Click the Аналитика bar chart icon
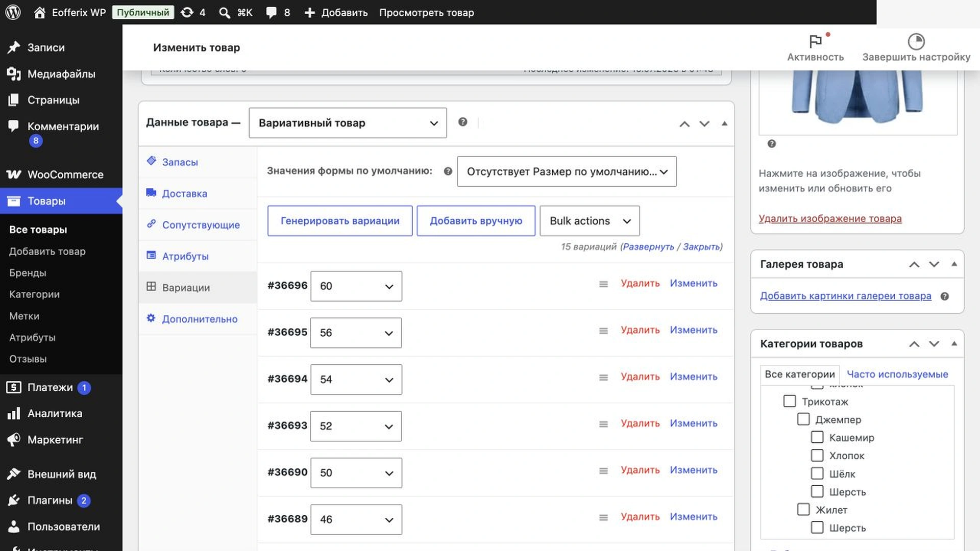980x551 pixels. pyautogui.click(x=14, y=413)
